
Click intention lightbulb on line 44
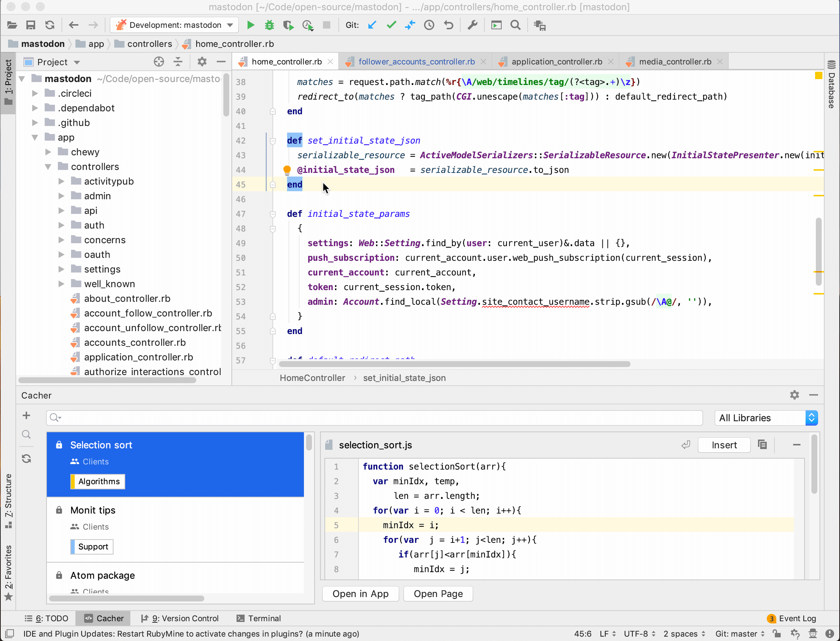click(287, 170)
